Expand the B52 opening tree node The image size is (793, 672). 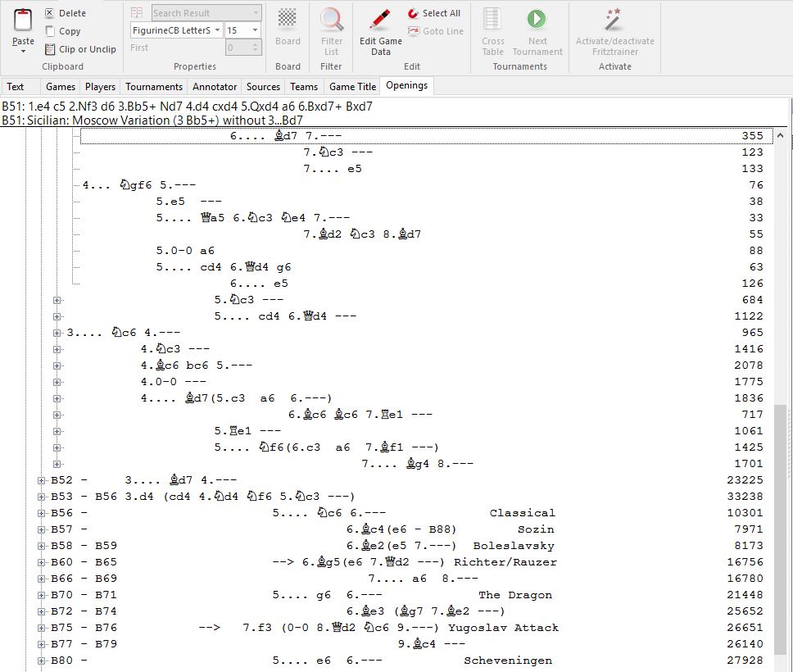point(42,480)
